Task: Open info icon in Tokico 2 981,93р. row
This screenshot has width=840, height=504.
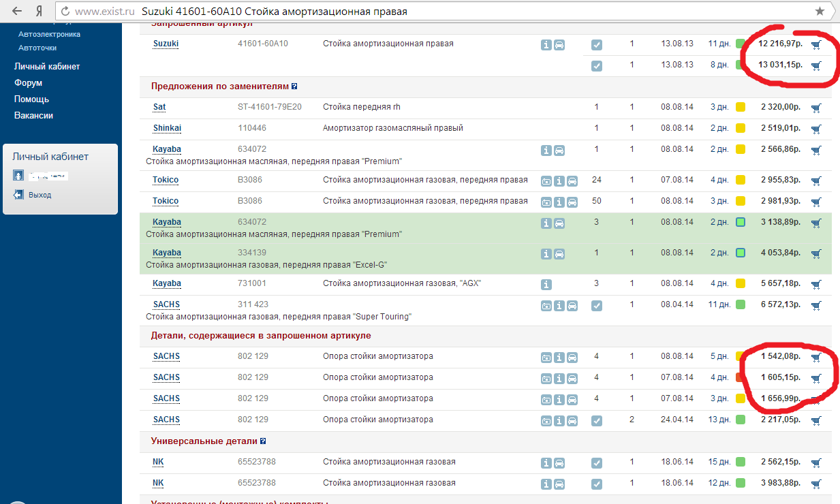Action: [x=559, y=202]
